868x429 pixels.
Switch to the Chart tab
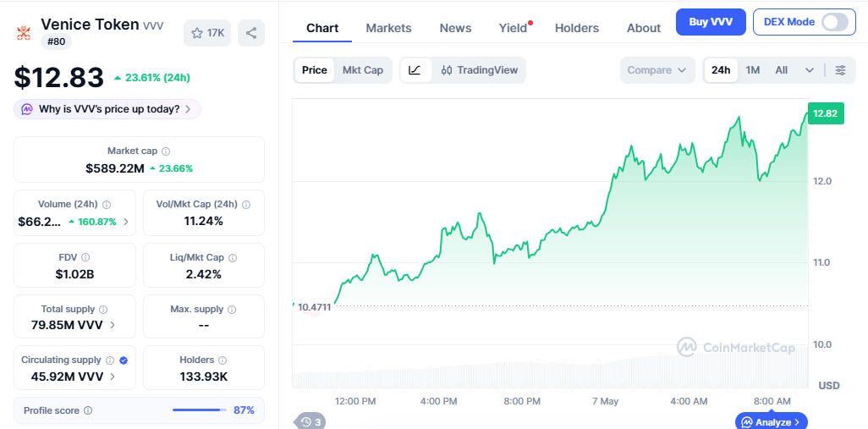[x=322, y=28]
